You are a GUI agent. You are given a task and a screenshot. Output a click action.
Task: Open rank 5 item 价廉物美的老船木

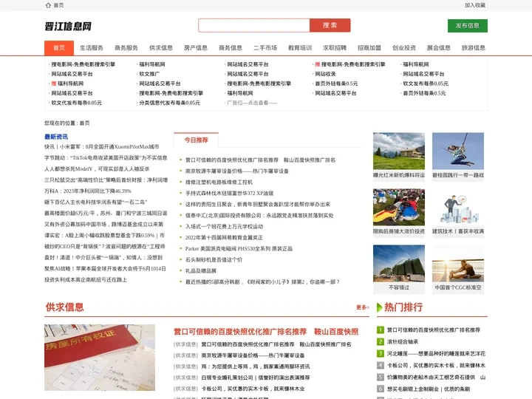pyautogui.click(x=436, y=378)
